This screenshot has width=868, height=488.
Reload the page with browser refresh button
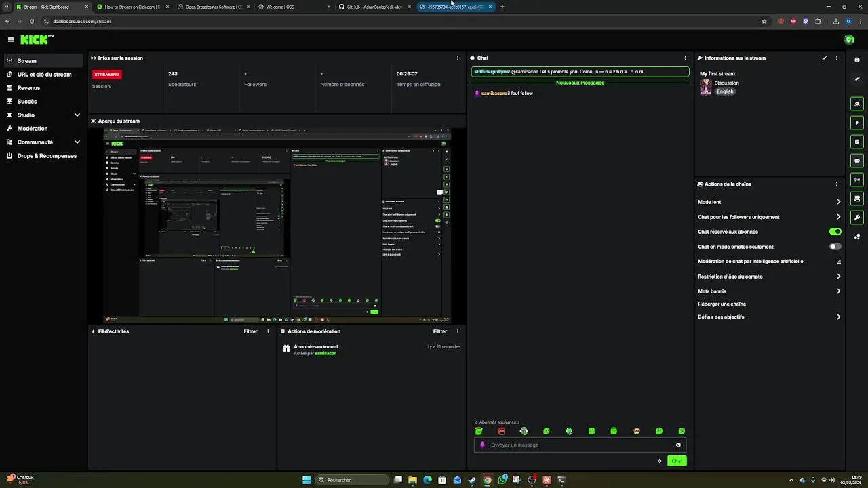click(x=31, y=21)
